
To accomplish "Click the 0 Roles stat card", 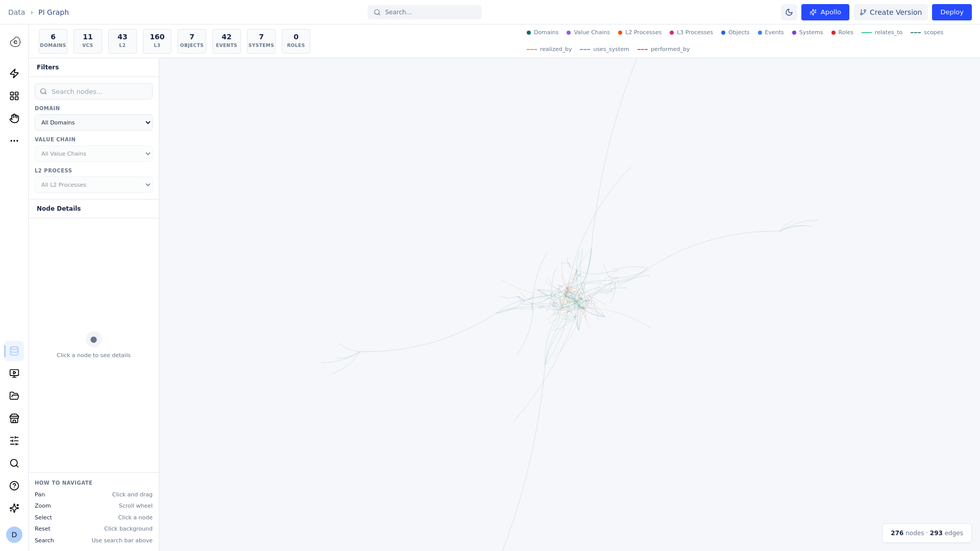I will pos(296,41).
